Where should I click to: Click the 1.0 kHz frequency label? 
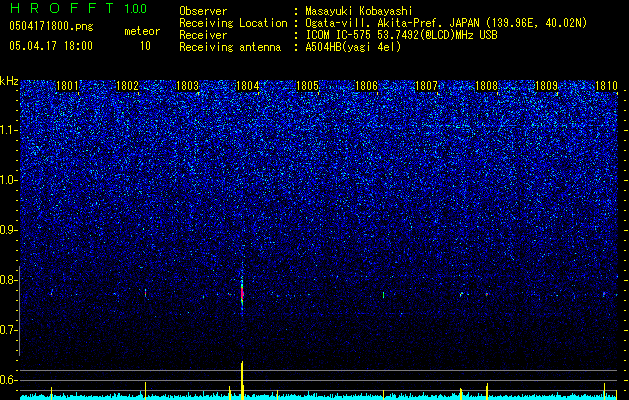(9, 180)
